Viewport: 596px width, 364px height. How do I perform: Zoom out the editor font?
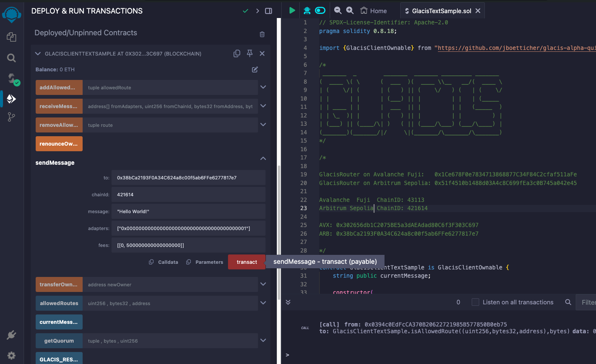338,11
